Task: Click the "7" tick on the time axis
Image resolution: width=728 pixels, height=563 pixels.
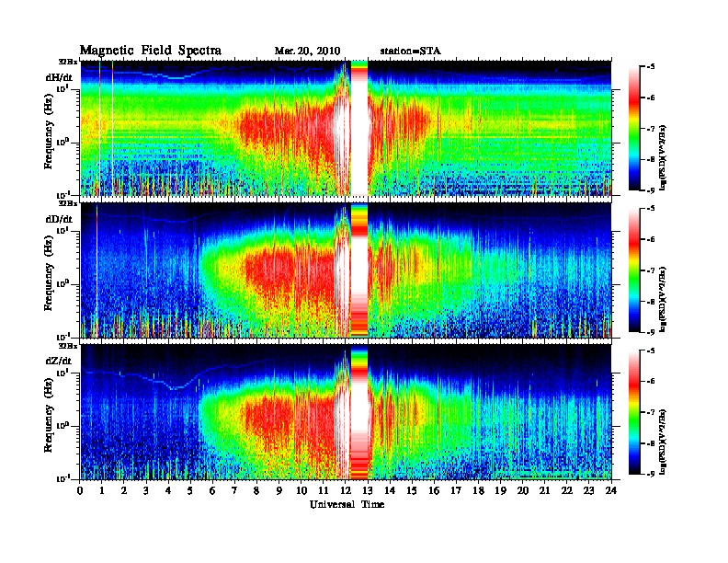Action: click(x=234, y=490)
